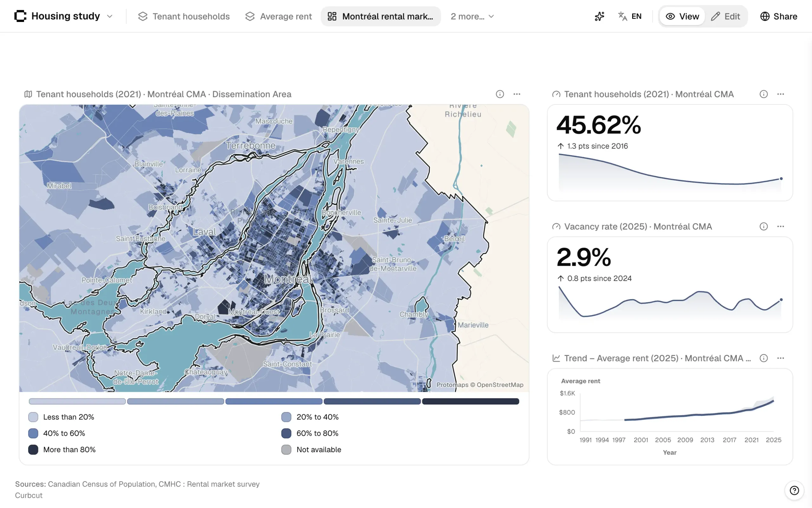The width and height of the screenshot is (812, 508).
Task: Select the 40% to 60% legend swatch
Action: click(x=33, y=433)
